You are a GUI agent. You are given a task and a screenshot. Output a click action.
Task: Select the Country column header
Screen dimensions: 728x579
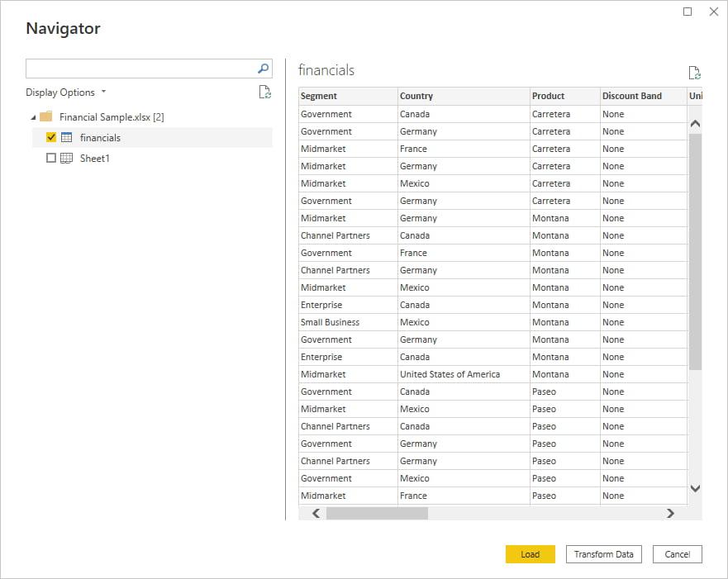click(x=463, y=96)
